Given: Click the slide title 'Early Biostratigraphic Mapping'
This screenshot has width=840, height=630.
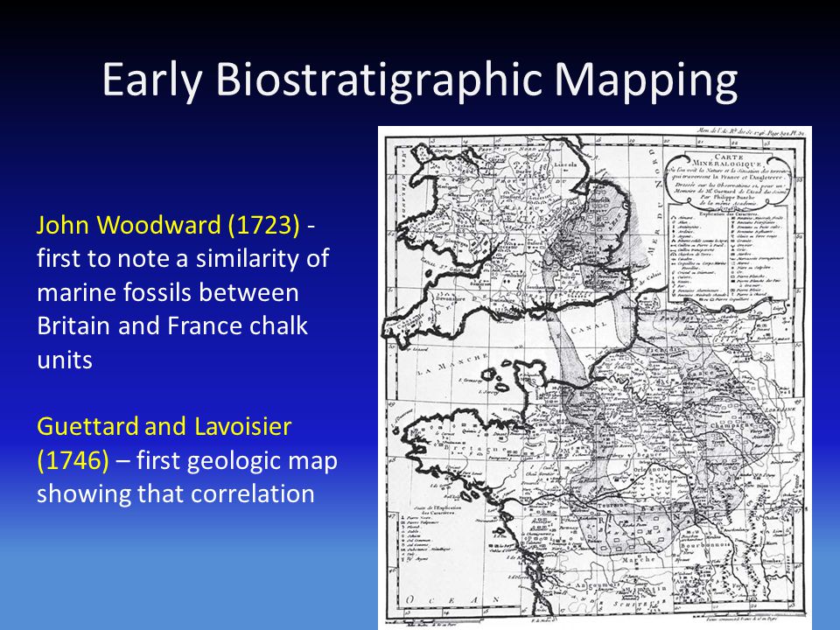Looking at the screenshot, I should click(x=419, y=80).
